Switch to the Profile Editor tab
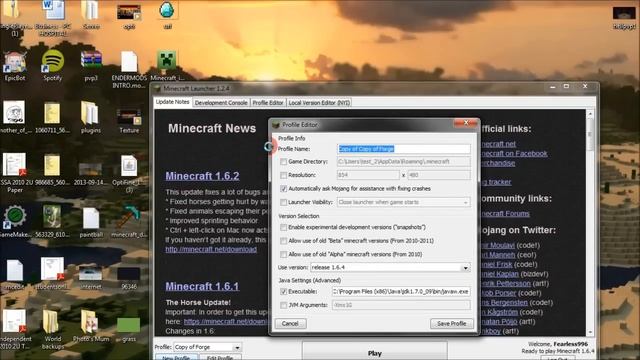This screenshot has width=640, height=360. pyautogui.click(x=268, y=103)
